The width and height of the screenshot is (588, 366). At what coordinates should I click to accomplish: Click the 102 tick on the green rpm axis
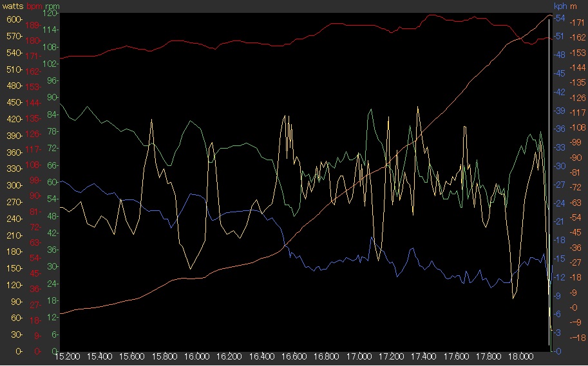[52, 64]
